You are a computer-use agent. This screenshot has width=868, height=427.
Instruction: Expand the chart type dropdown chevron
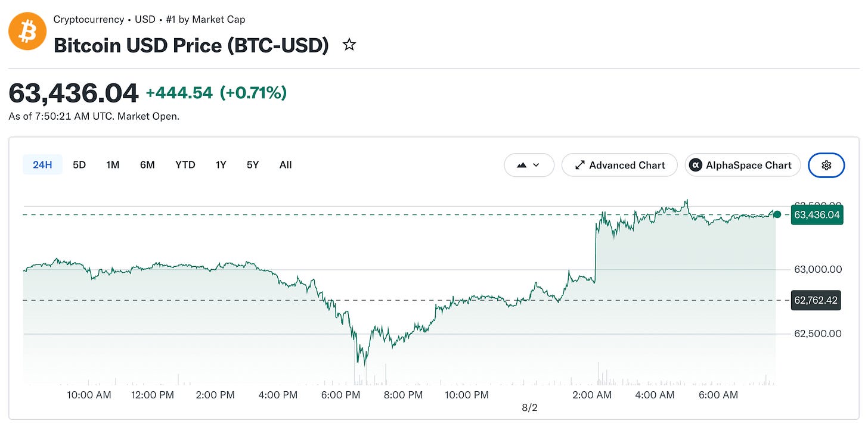536,166
